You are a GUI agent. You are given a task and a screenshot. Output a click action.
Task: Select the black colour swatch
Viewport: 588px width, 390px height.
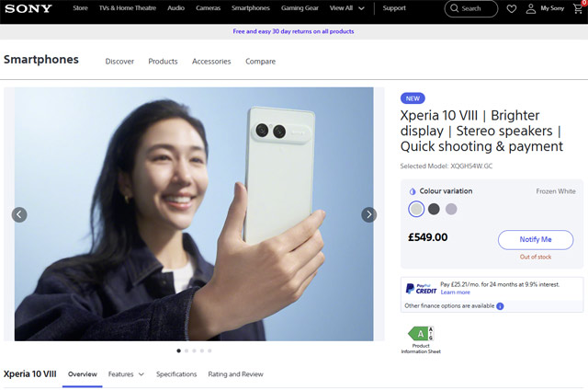click(434, 209)
